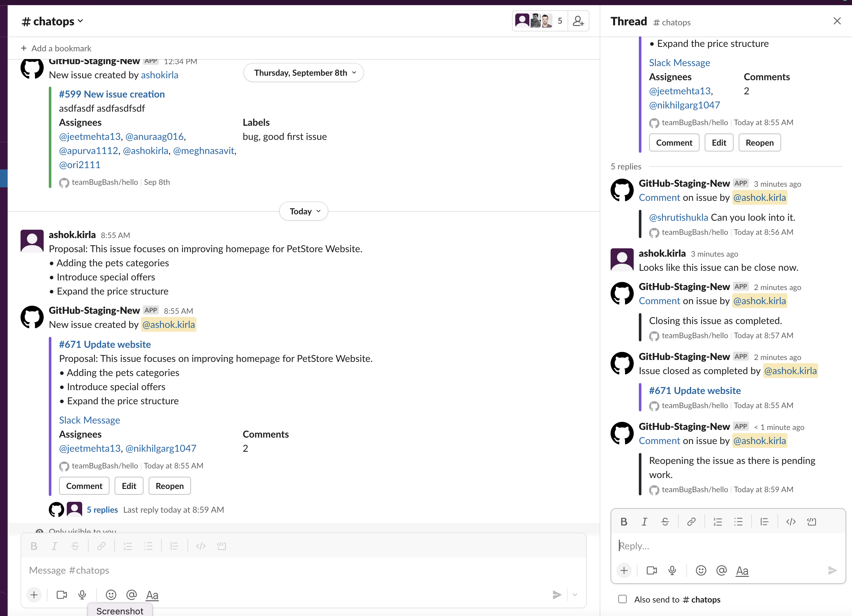Open the #chatops channel name dropdown
Screen dimensions: 852x616
(53, 21)
